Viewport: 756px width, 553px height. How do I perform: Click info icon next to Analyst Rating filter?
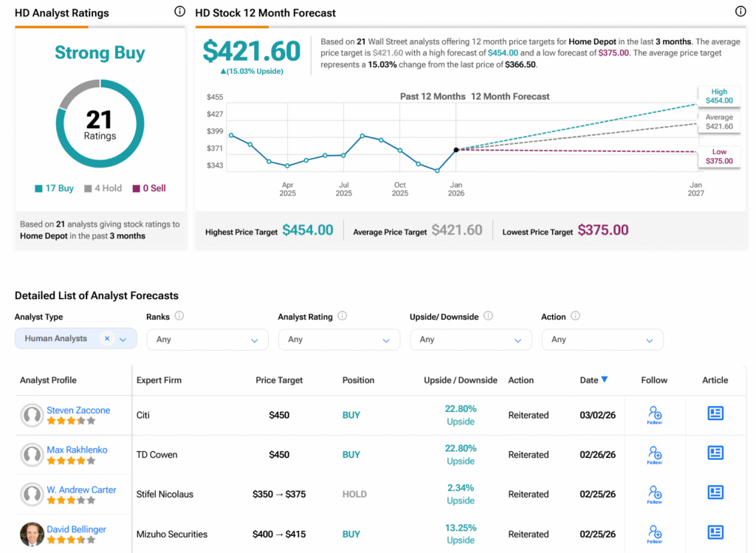[342, 316]
